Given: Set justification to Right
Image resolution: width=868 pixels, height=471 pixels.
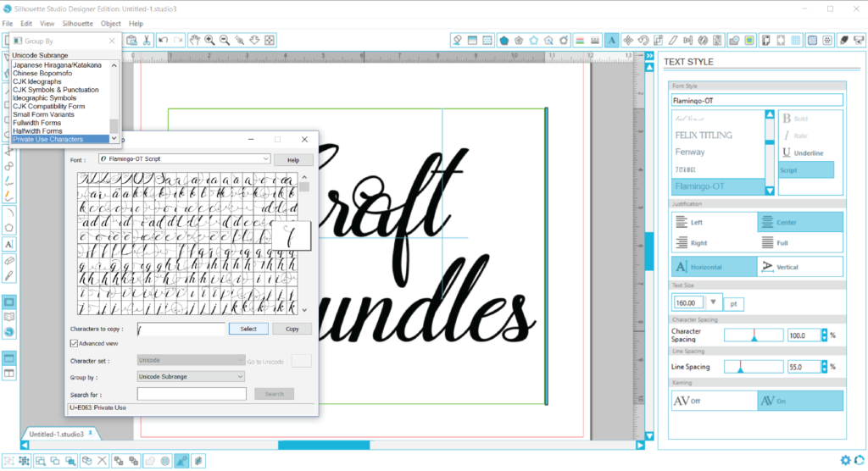Looking at the screenshot, I should [714, 242].
